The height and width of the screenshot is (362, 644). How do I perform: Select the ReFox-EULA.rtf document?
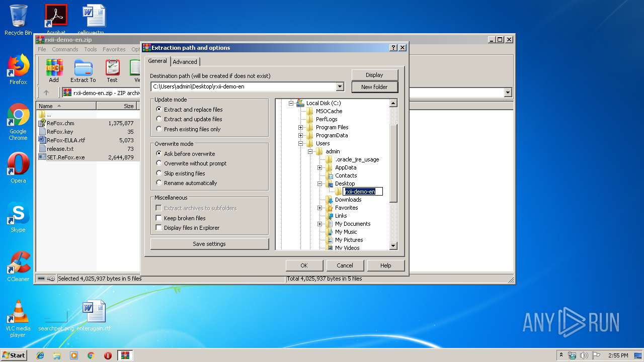click(65, 140)
